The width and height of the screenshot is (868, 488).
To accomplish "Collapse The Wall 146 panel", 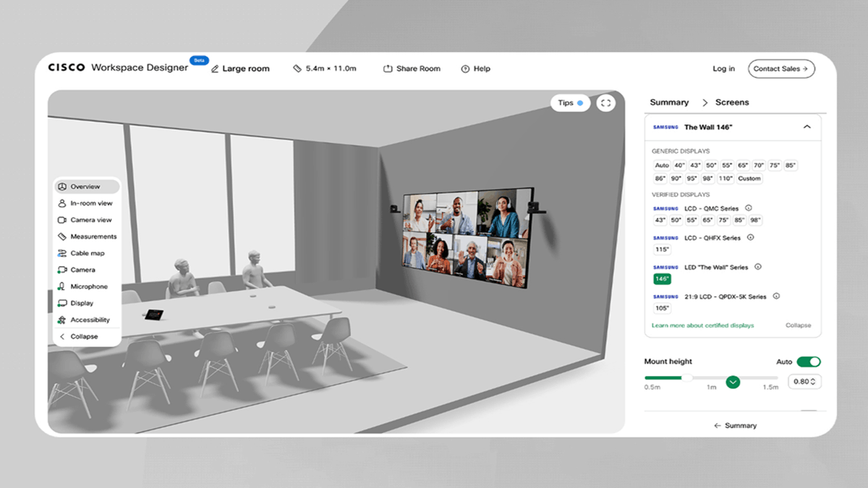I will [807, 126].
